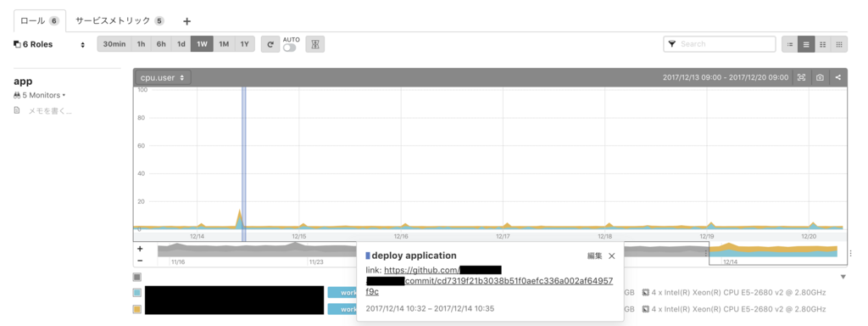Click the cyan host color swatch
Viewport: 868px width, 326px height.
point(137,292)
